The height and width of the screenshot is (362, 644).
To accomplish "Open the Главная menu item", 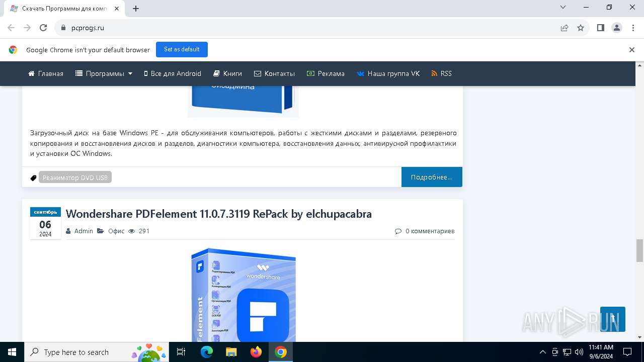I will pyautogui.click(x=46, y=73).
